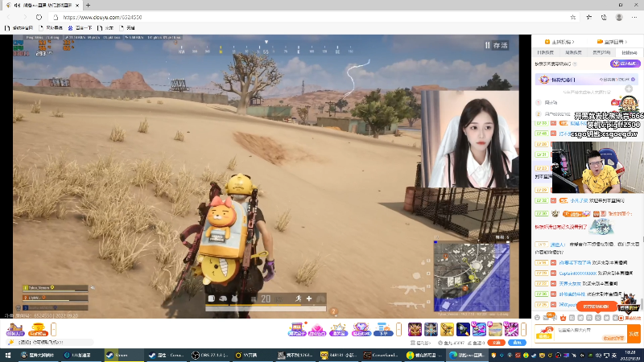Screen dimensions: 644x362
Task: Select the star knight gift icon
Action: coord(431,329)
